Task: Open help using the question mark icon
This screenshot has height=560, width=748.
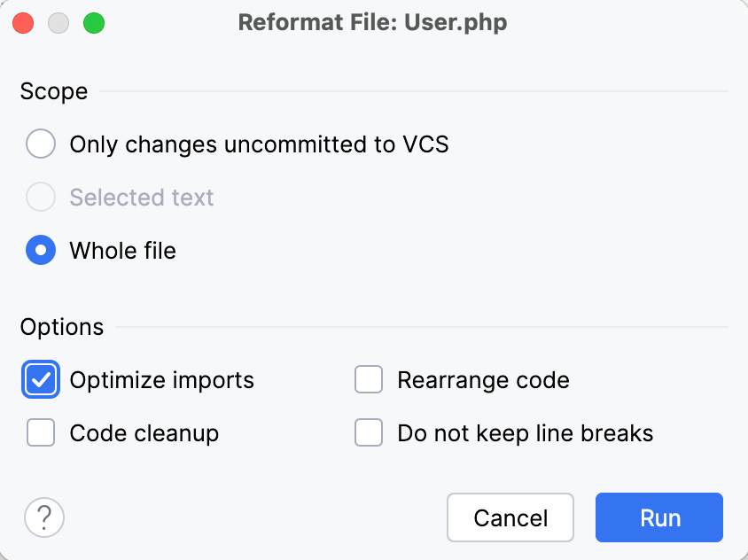Action: point(44,517)
